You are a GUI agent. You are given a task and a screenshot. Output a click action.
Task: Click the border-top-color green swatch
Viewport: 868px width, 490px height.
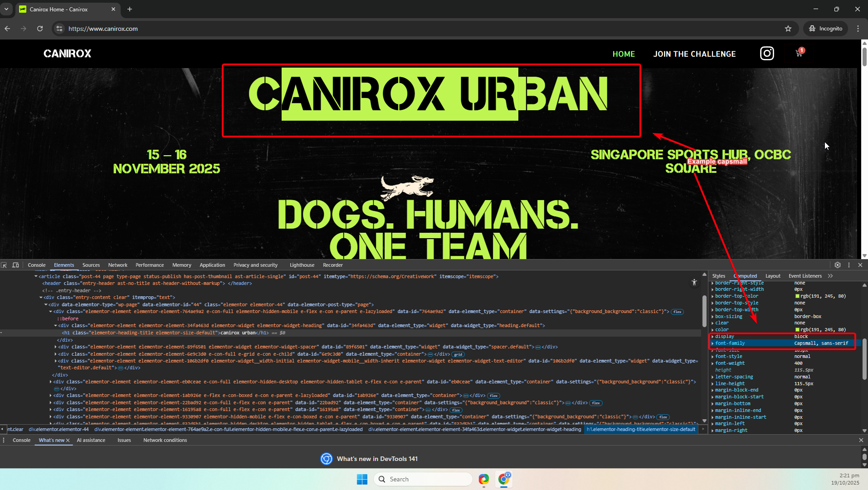tap(797, 296)
